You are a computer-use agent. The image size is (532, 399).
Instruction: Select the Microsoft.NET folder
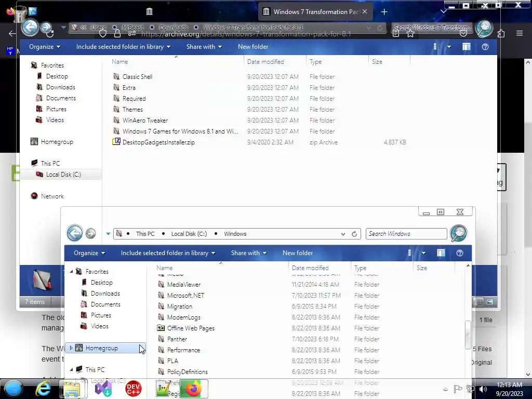coord(181,296)
